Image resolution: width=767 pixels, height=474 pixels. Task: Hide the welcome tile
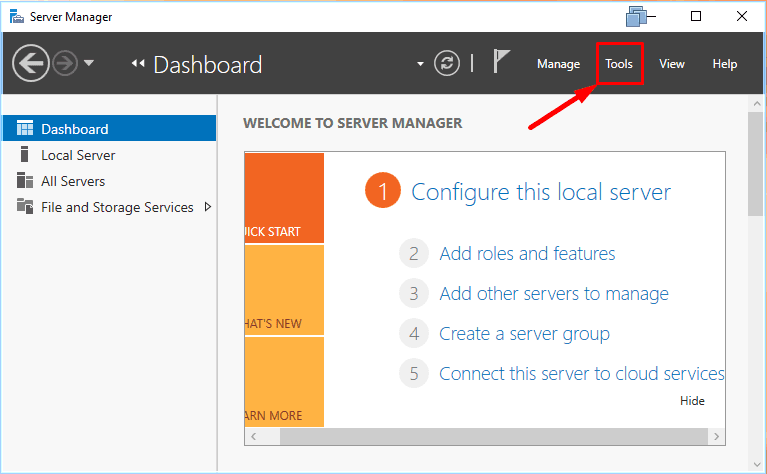pyautogui.click(x=692, y=401)
